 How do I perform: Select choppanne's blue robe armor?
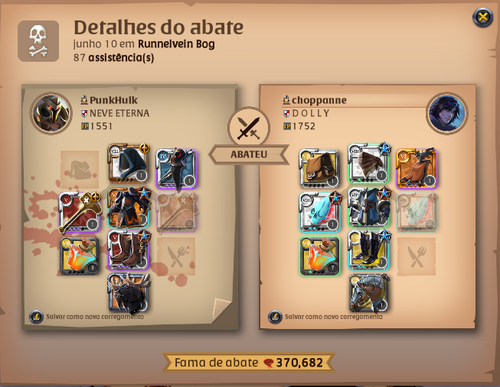coord(368,207)
